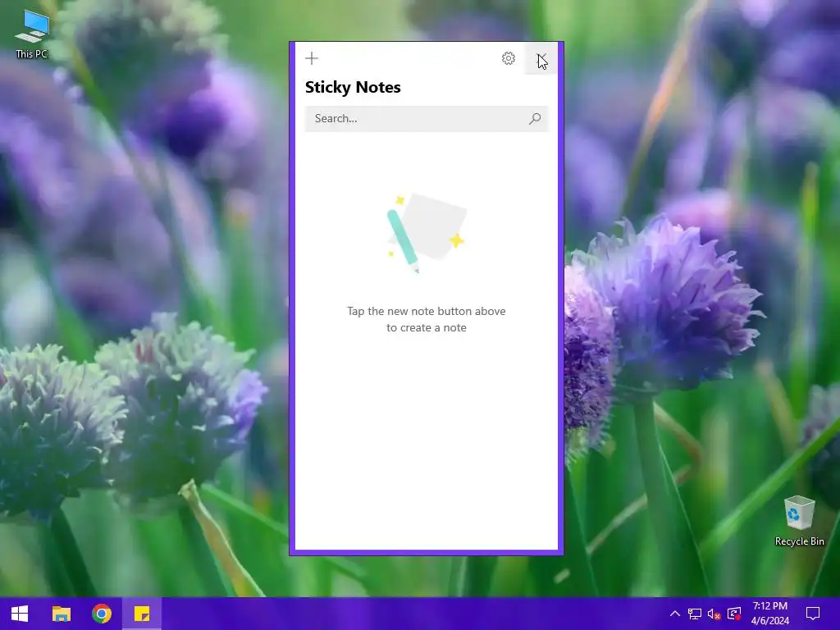Open the clock showing 7:12 PM
Viewport: 840px width, 630px height.
coord(769,614)
